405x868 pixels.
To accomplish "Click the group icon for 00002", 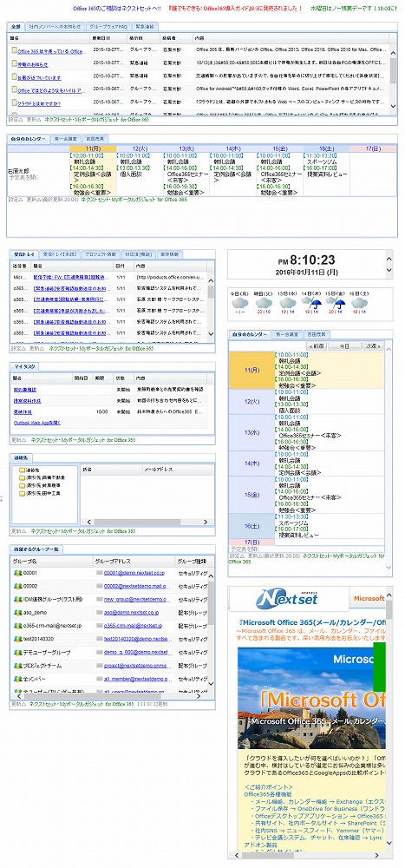I will [x=17, y=586].
